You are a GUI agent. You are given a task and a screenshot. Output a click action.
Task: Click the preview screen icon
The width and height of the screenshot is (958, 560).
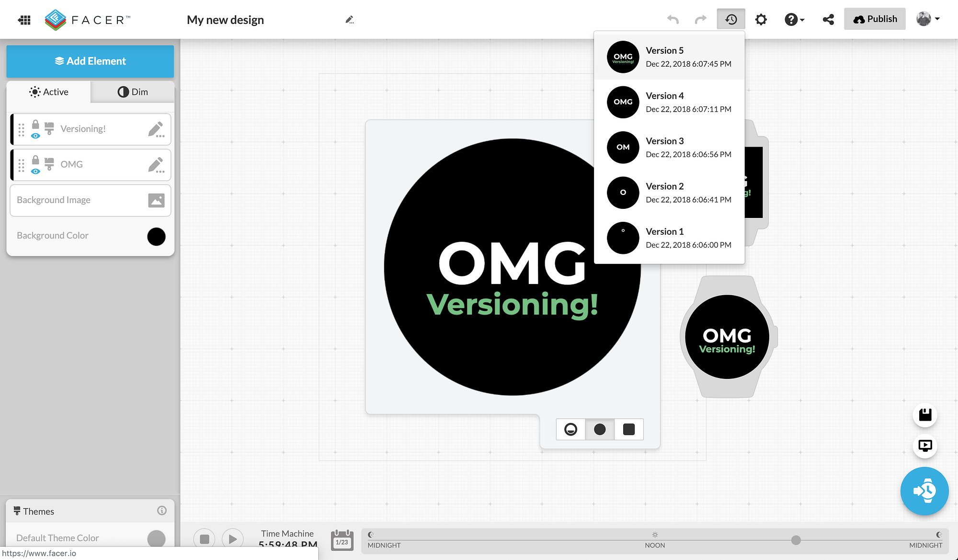pyautogui.click(x=925, y=446)
